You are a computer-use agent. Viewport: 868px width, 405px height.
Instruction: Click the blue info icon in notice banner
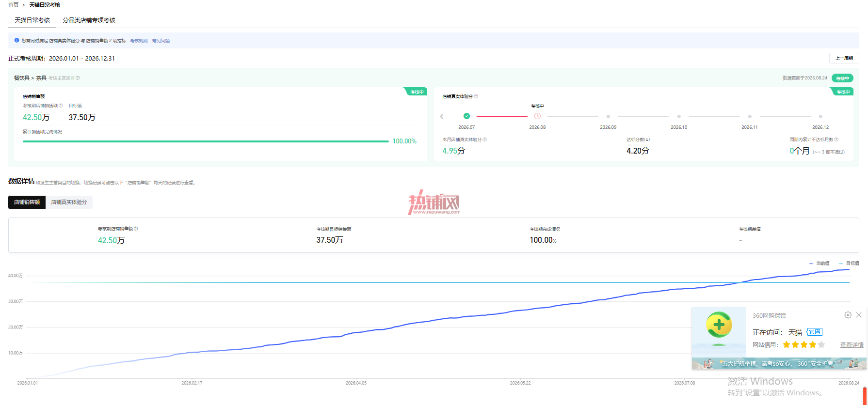16,40
